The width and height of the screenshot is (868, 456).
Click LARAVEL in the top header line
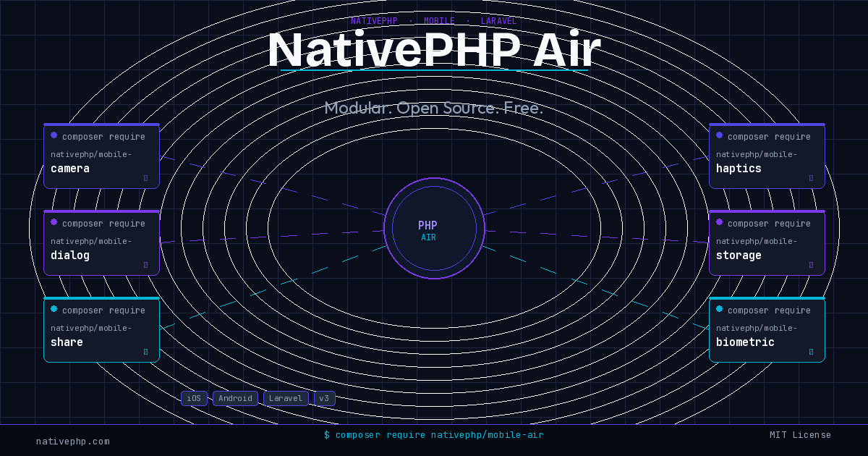point(499,22)
